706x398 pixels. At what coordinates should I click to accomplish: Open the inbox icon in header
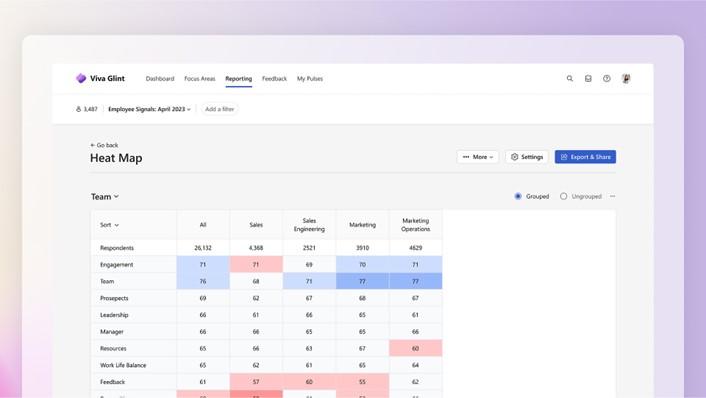click(x=588, y=78)
